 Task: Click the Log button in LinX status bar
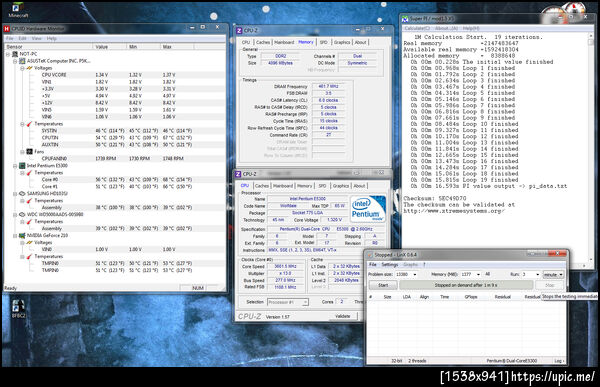coord(558,361)
